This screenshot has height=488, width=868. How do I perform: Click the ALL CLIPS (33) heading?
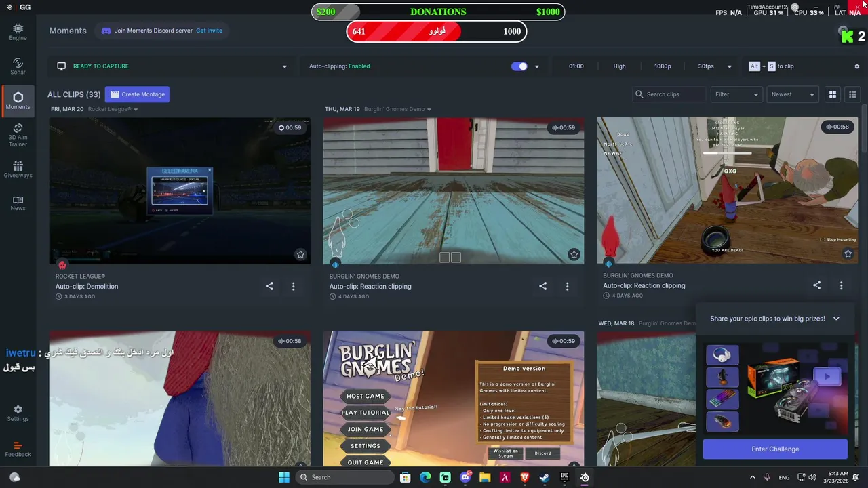74,95
